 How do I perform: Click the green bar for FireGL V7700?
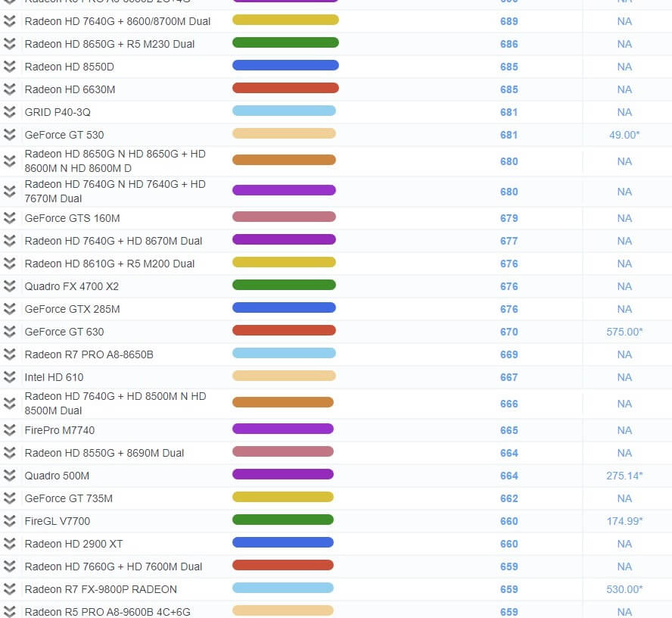[x=283, y=520]
